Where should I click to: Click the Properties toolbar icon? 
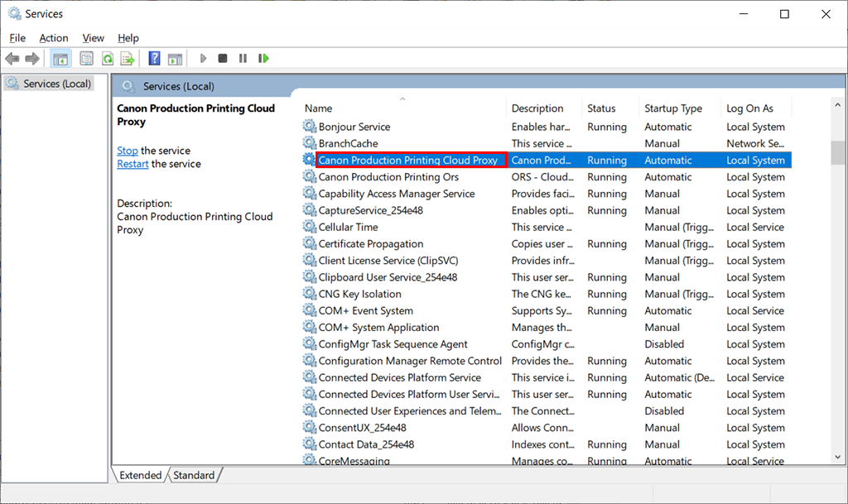click(86, 59)
